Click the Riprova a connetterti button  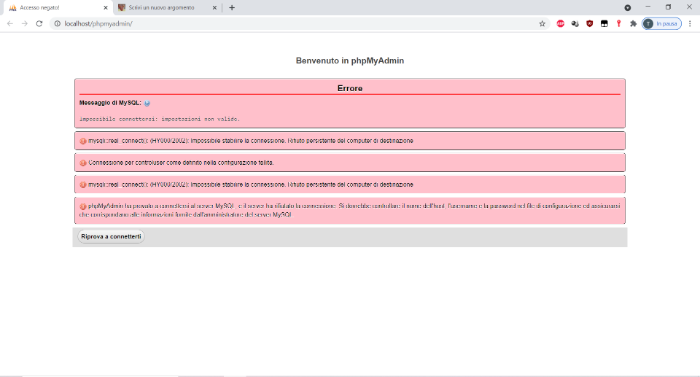(111, 236)
